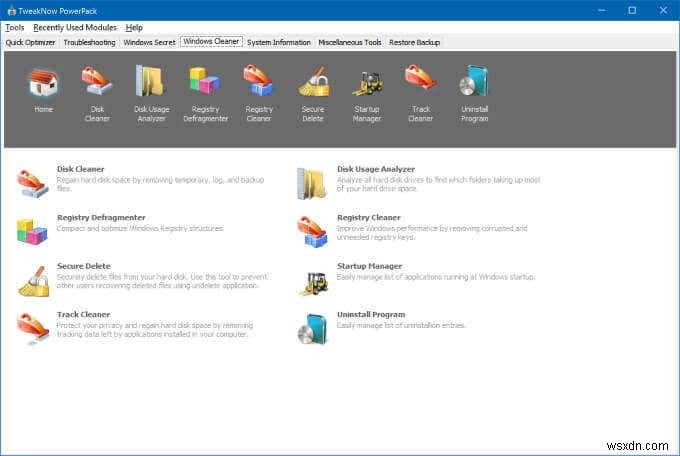Click Uninstall Program disc icon in list
The width and height of the screenshot is (680, 456).
coord(312,329)
